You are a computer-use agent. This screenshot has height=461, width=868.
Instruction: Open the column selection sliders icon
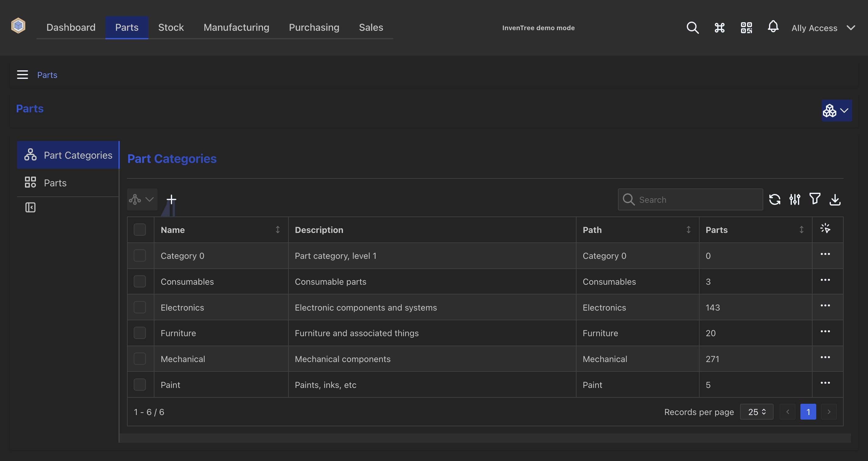795,199
